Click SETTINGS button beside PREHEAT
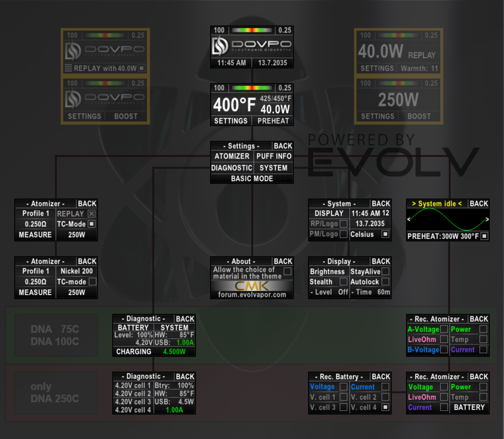The image size is (504, 439). (231, 121)
